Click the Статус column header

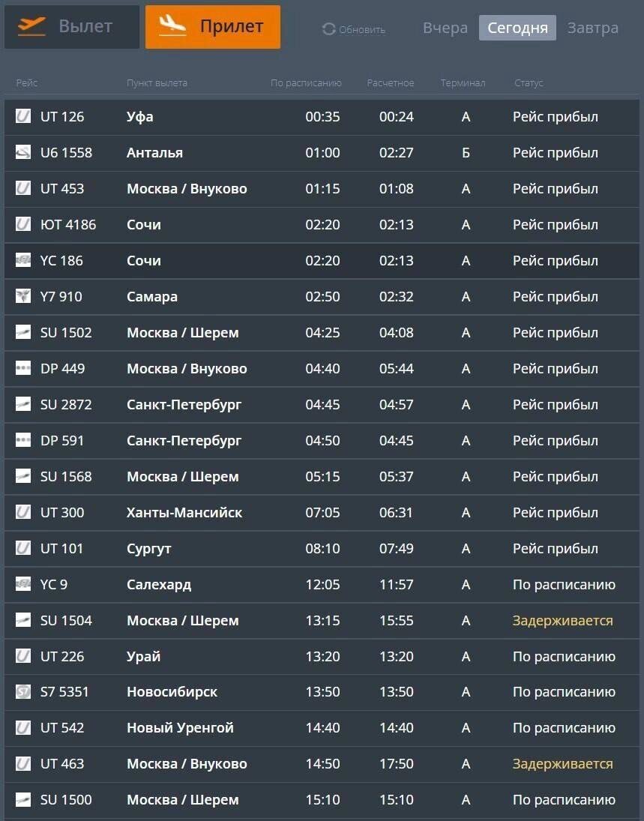[x=529, y=82]
